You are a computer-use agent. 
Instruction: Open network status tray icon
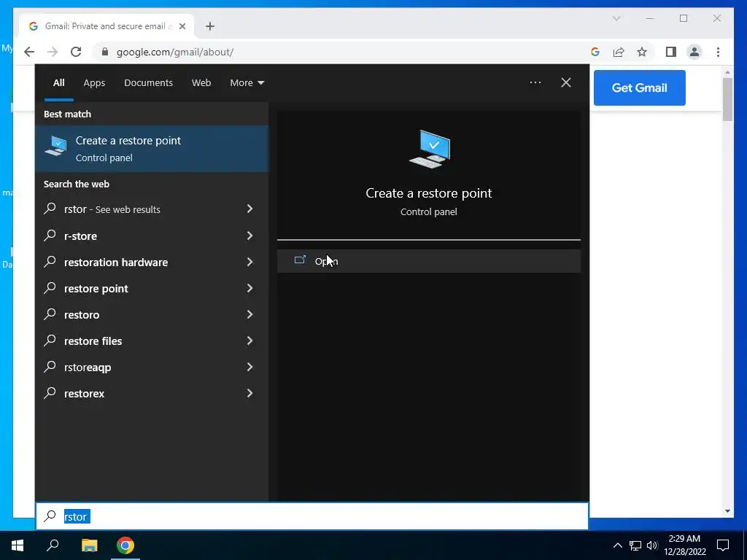pos(635,545)
